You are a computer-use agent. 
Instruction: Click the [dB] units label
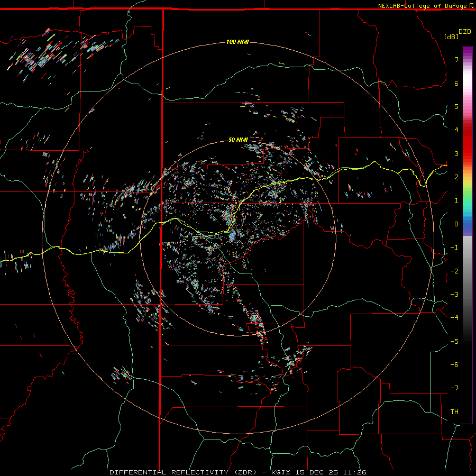451,36
